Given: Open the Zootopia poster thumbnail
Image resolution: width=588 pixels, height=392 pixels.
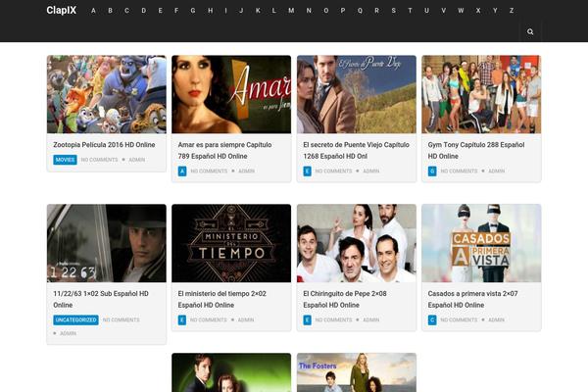Looking at the screenshot, I should (x=107, y=94).
